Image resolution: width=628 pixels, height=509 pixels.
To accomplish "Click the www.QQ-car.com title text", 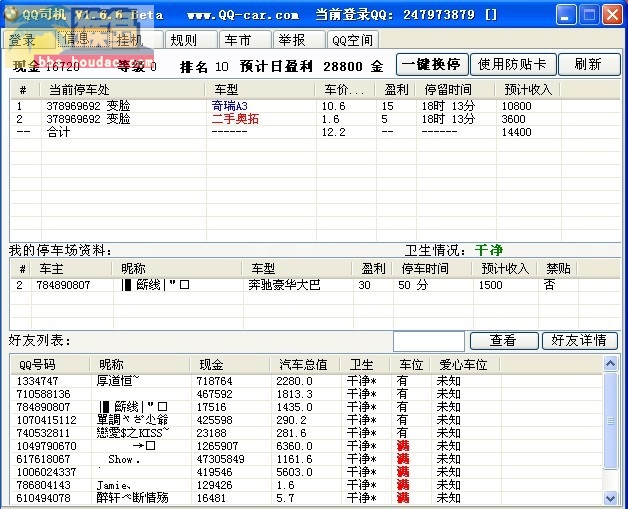I will (243, 15).
